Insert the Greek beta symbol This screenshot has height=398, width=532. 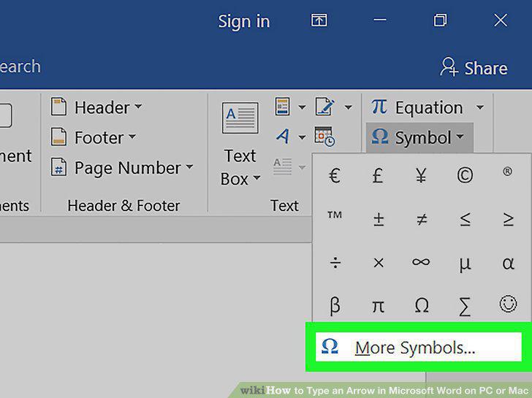(335, 305)
